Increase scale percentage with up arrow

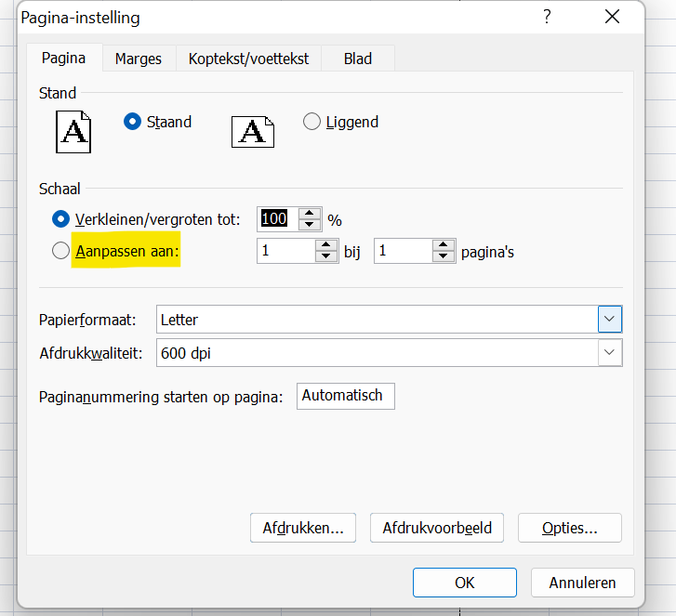click(x=310, y=214)
